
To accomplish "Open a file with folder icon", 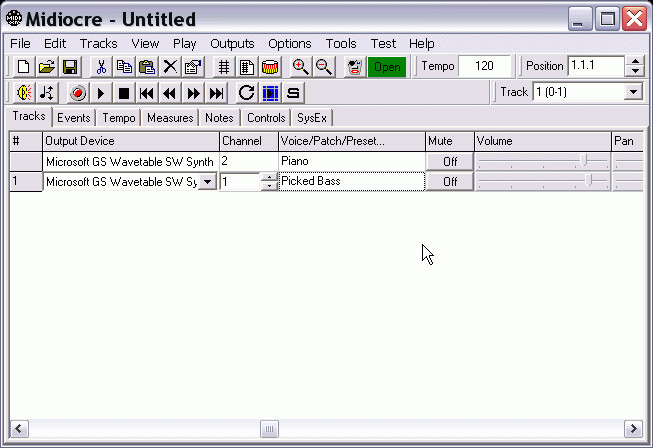I will pos(47,67).
